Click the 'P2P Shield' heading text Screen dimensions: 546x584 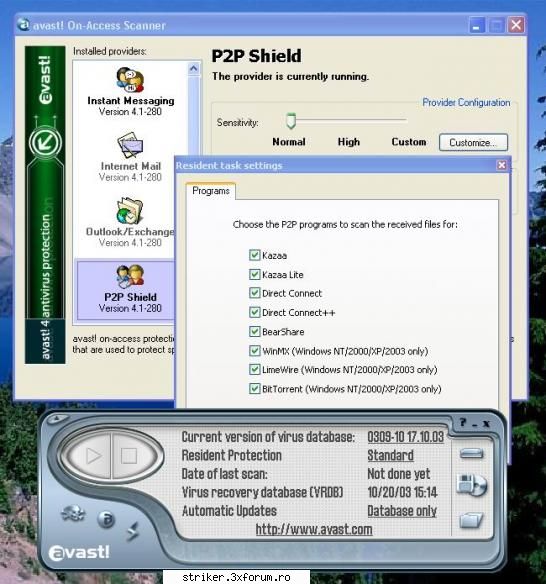[257, 56]
